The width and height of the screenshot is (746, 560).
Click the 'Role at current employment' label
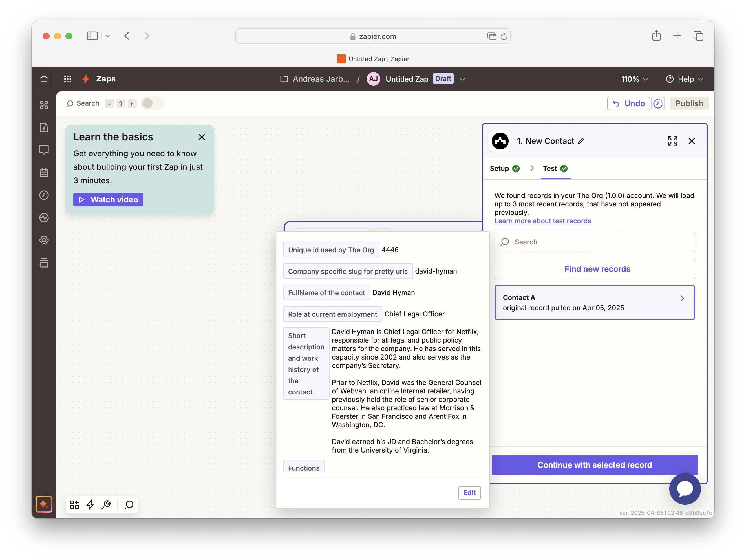[x=332, y=314]
